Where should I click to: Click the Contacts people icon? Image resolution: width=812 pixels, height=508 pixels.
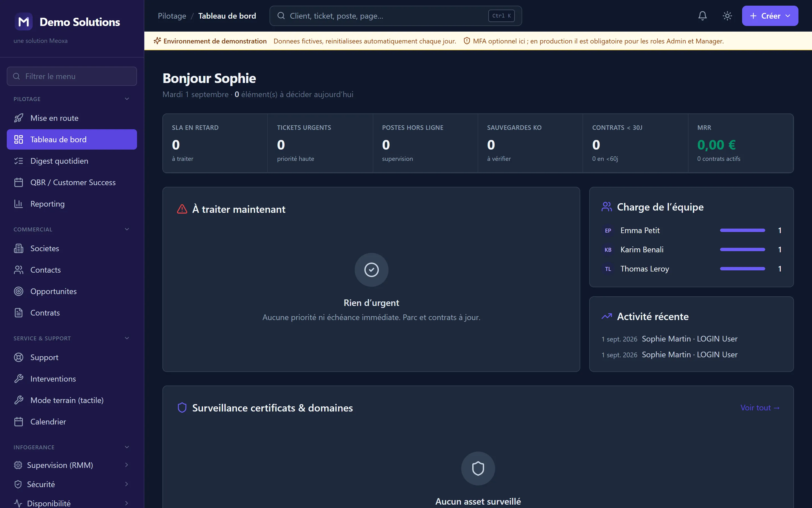[x=19, y=270]
